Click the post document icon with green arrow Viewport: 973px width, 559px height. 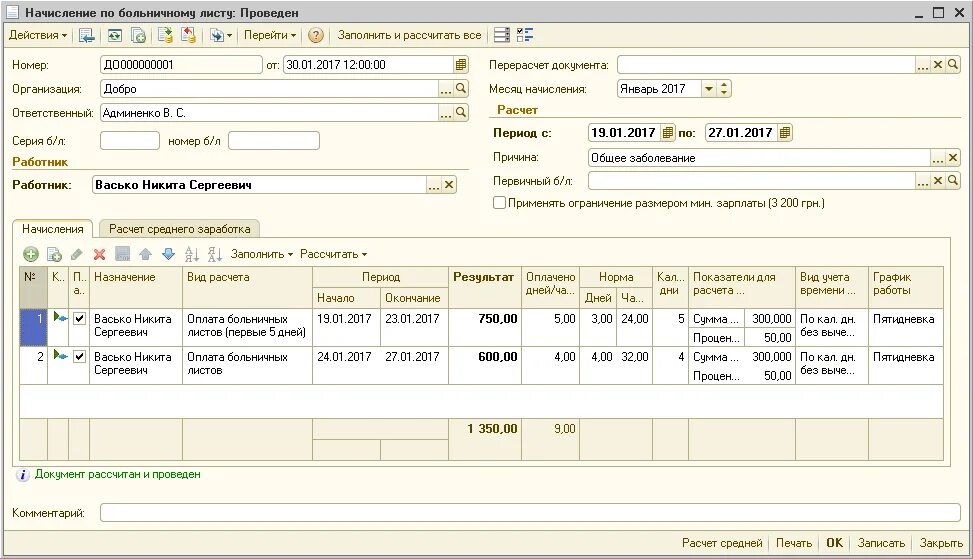point(165,35)
